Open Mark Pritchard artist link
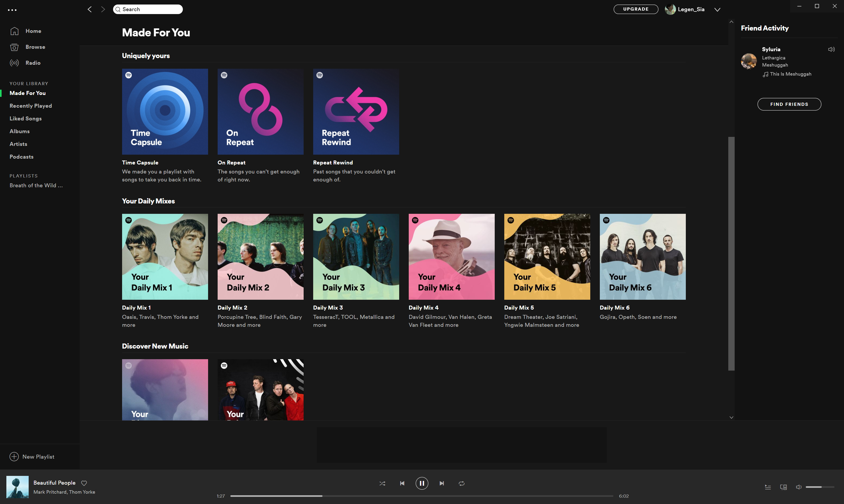This screenshot has height=504, width=844. pos(50,492)
